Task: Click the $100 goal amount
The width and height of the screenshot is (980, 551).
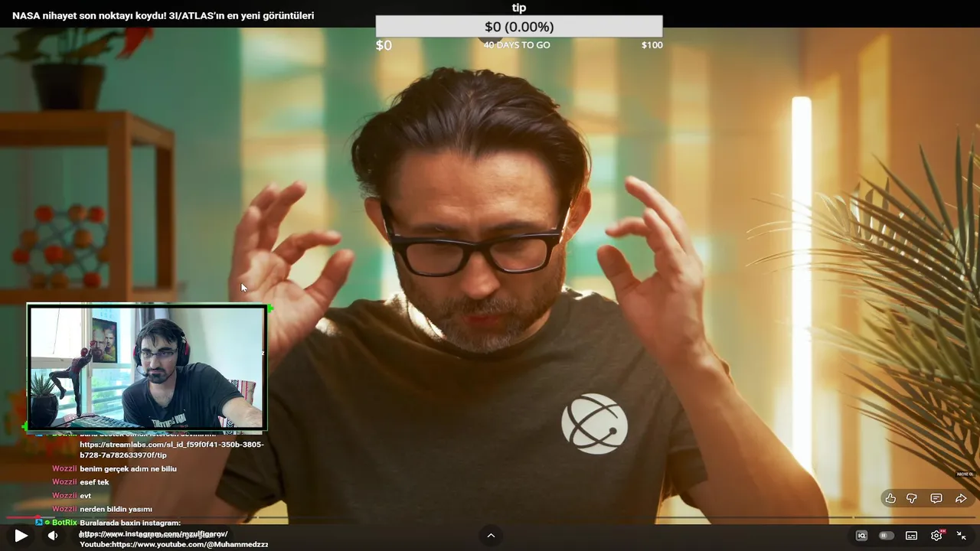Action: (x=652, y=45)
